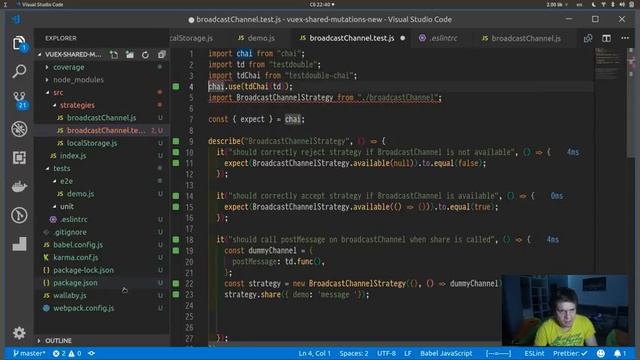Screen dimensions: 640x360
Task: Open Source Control view with 21 changes
Action: (20, 100)
